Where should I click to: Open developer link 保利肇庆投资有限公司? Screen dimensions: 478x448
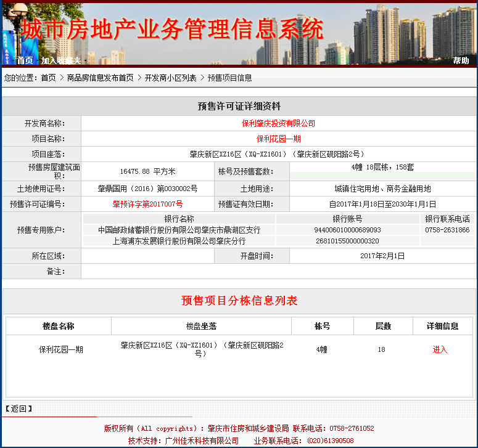pos(278,123)
